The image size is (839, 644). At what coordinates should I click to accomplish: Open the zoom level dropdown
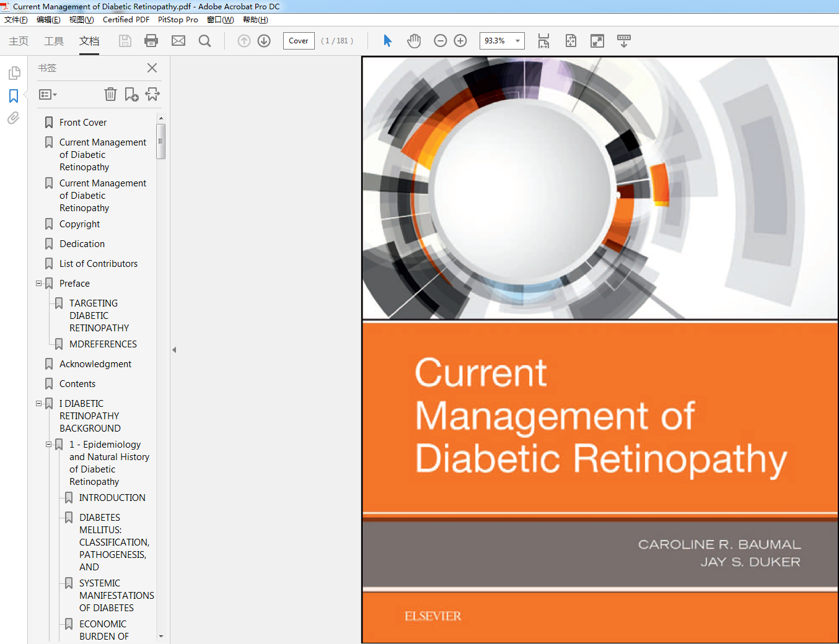[517, 41]
